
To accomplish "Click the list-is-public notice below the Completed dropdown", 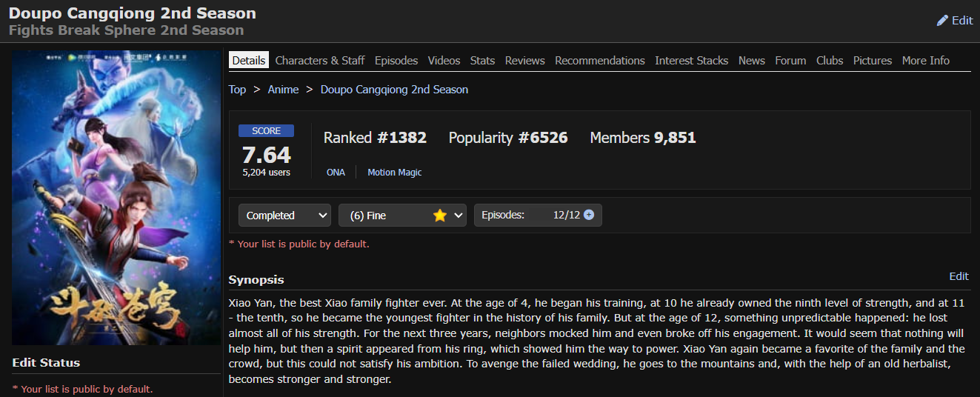I will (x=299, y=244).
